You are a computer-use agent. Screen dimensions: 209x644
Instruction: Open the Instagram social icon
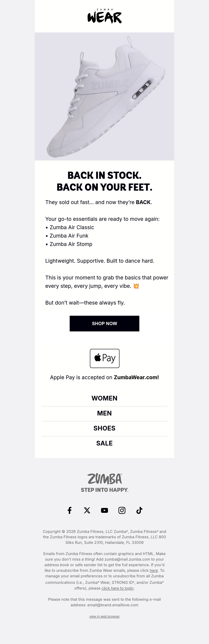pyautogui.click(x=122, y=510)
